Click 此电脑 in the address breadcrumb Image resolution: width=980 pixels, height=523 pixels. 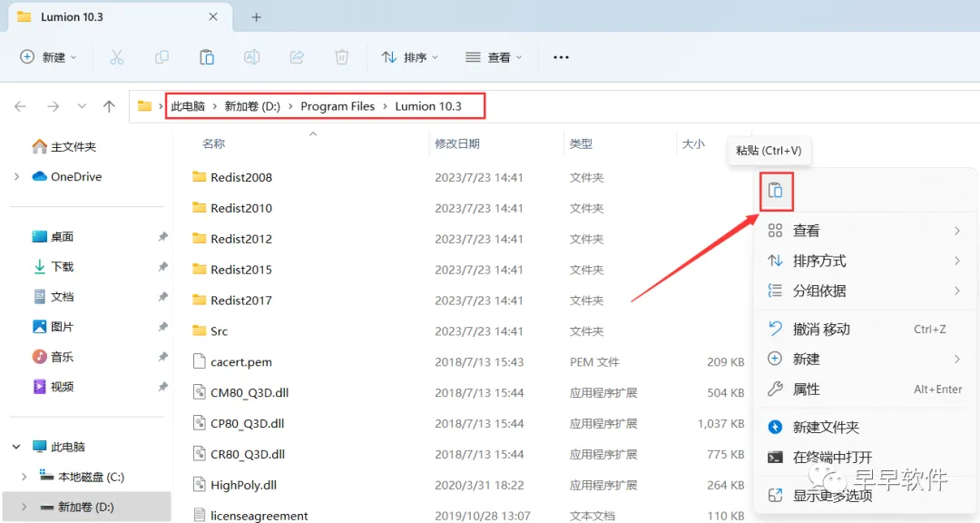188,106
